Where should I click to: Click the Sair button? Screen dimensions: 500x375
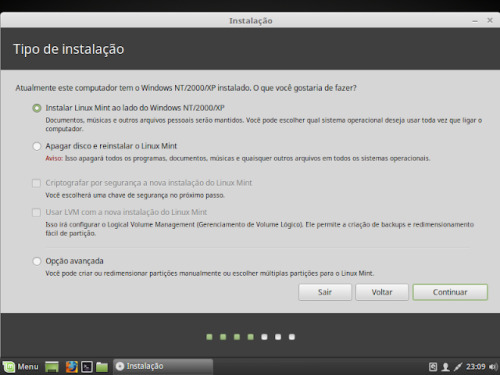(x=325, y=292)
